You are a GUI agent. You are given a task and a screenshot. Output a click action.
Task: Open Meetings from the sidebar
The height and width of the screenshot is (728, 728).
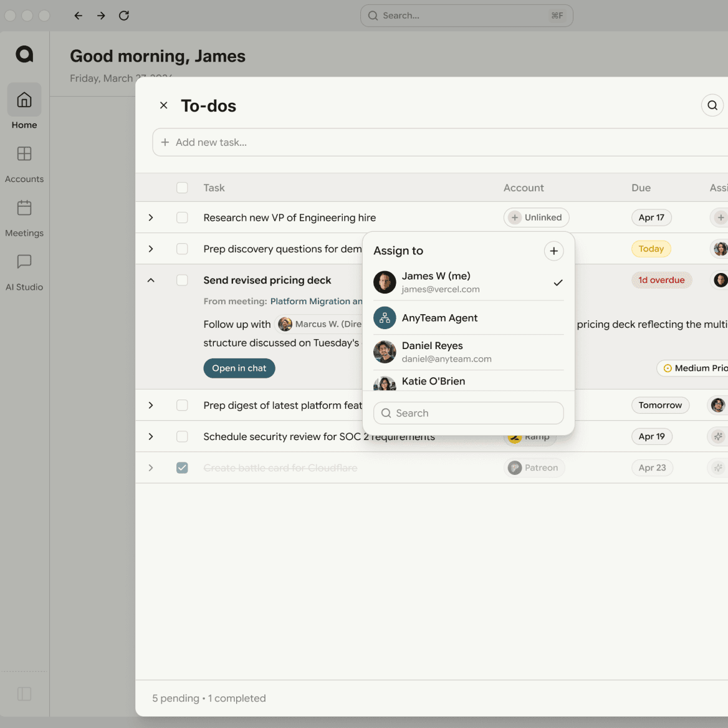24,208
